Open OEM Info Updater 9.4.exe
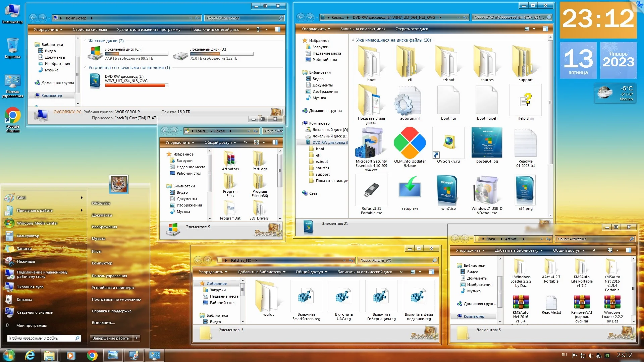Screen dimensions: 644x362 tap(410, 142)
